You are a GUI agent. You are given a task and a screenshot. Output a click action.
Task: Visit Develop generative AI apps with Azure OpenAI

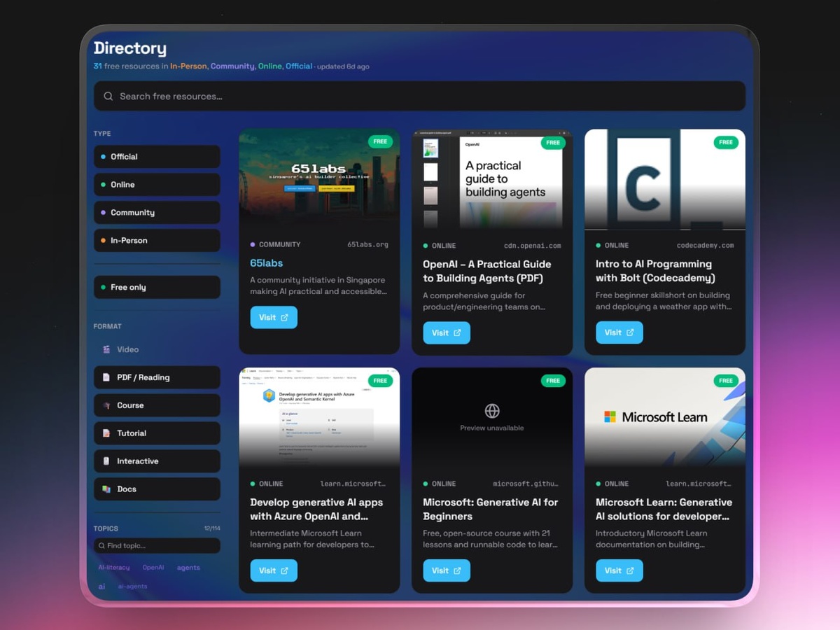coord(274,571)
